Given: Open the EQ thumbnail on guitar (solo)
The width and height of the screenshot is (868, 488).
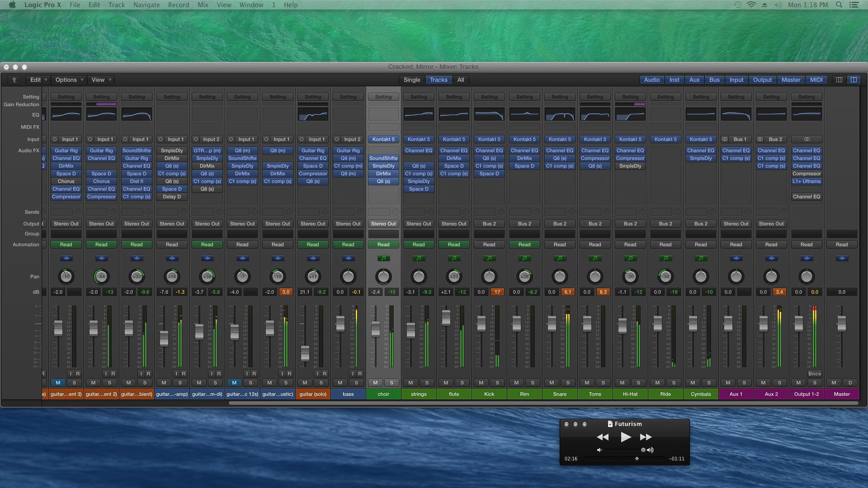Looking at the screenshot, I should coord(313,115).
